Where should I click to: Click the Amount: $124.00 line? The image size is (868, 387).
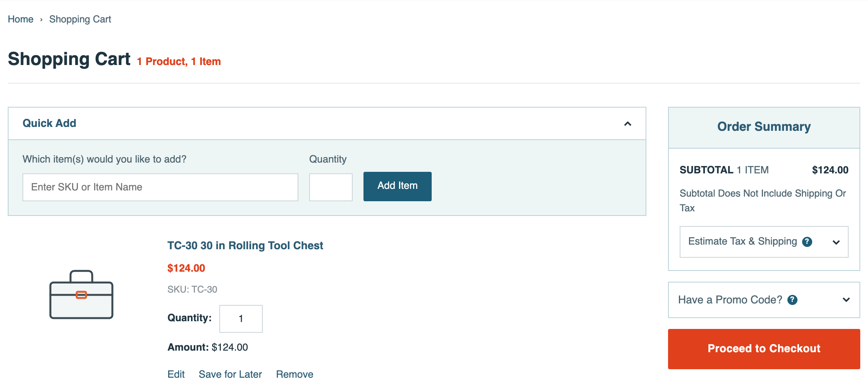pos(208,347)
